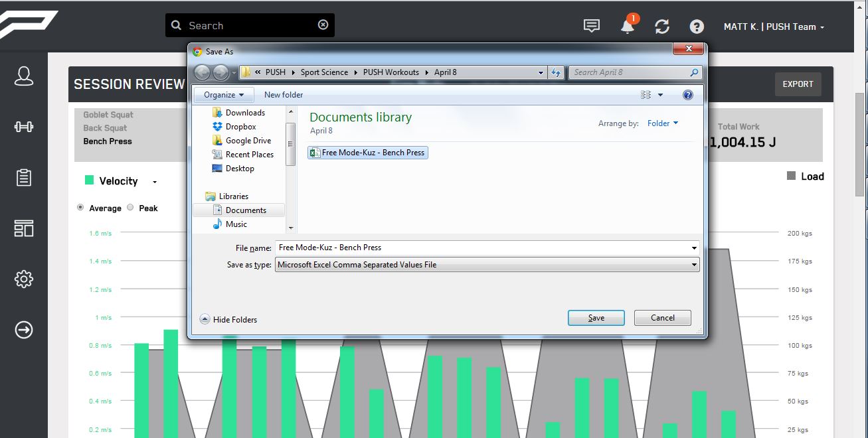
Task: Open the athlete profile sidebar icon
Action: click(x=24, y=76)
